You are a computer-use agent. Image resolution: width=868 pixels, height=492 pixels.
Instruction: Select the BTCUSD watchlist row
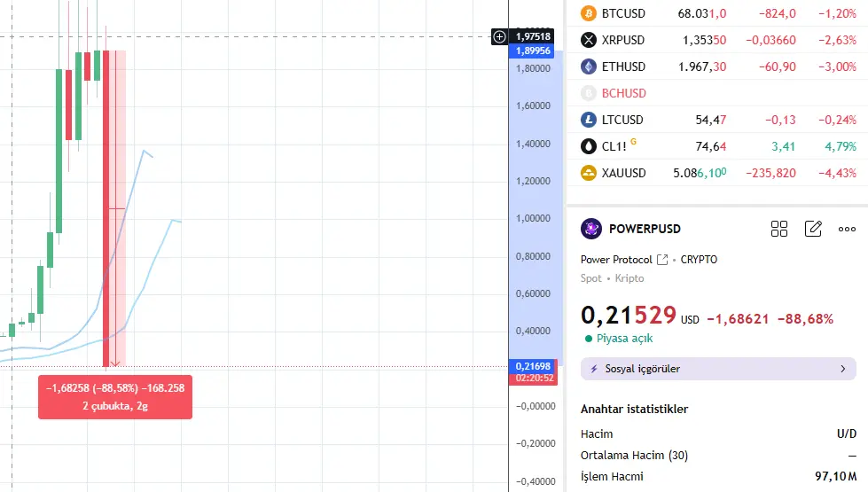pos(718,13)
